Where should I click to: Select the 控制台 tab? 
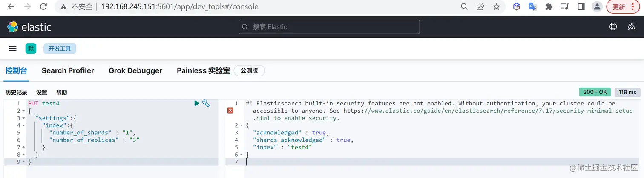[17, 70]
